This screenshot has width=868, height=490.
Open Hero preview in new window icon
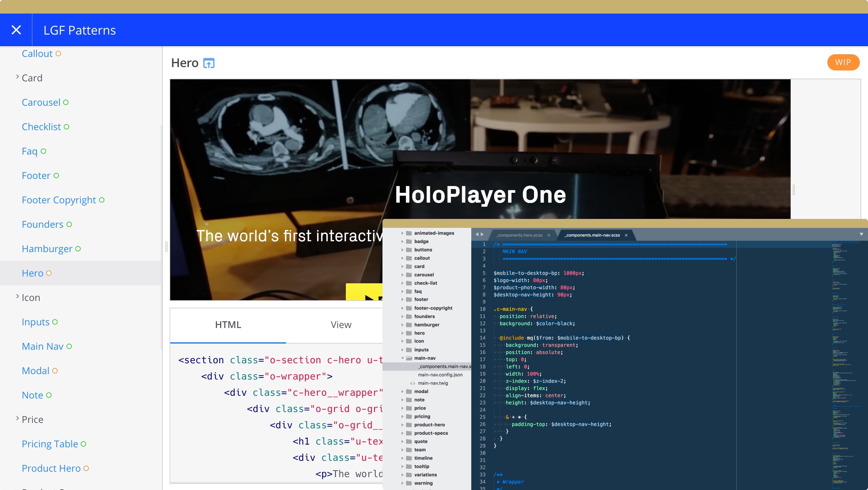(209, 63)
